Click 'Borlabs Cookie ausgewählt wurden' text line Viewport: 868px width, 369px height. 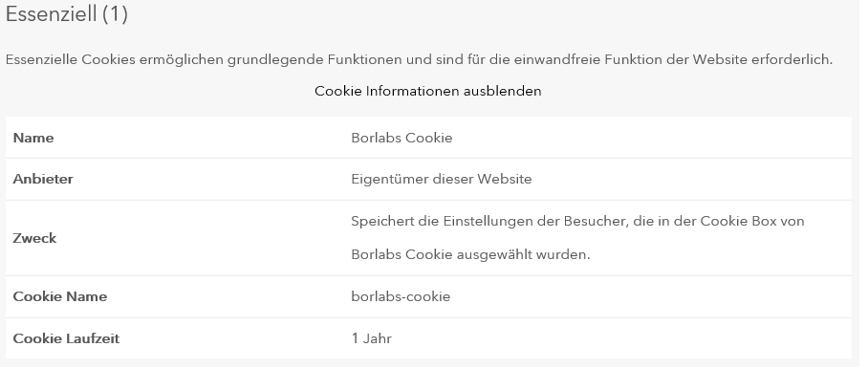click(470, 255)
